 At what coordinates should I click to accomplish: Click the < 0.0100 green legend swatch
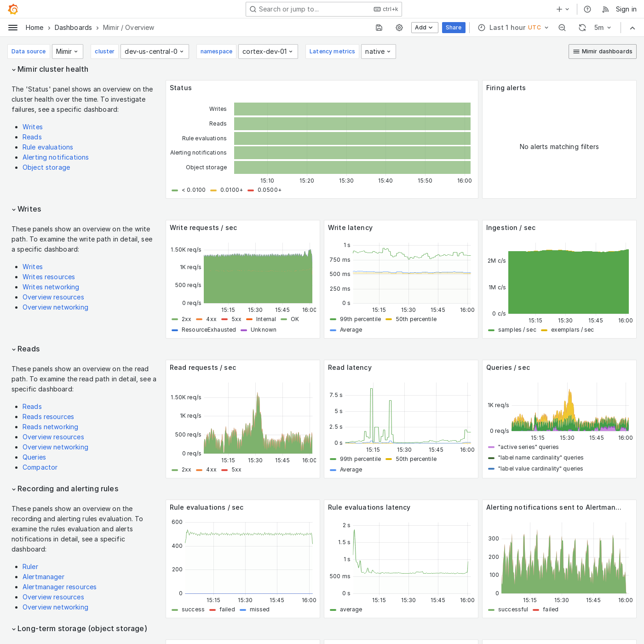coord(175,190)
